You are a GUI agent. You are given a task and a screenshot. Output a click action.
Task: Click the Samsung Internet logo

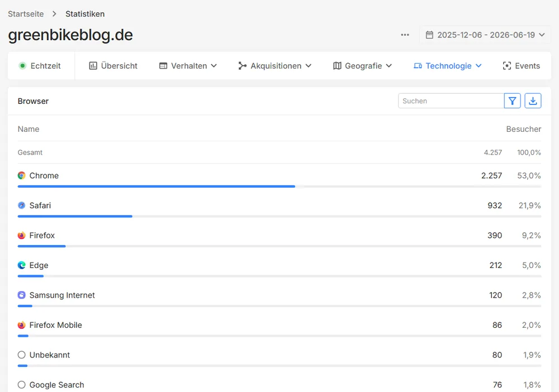pos(22,295)
